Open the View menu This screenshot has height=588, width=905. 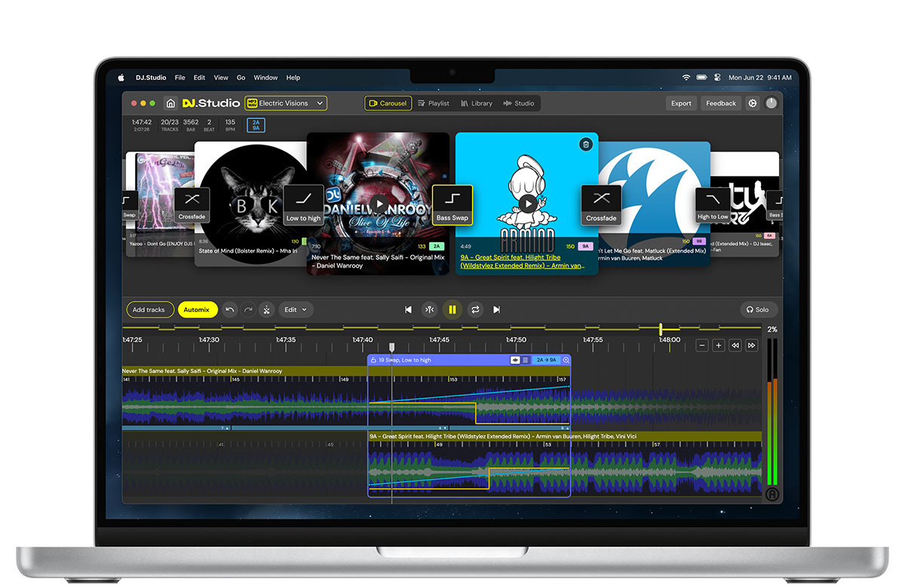221,78
